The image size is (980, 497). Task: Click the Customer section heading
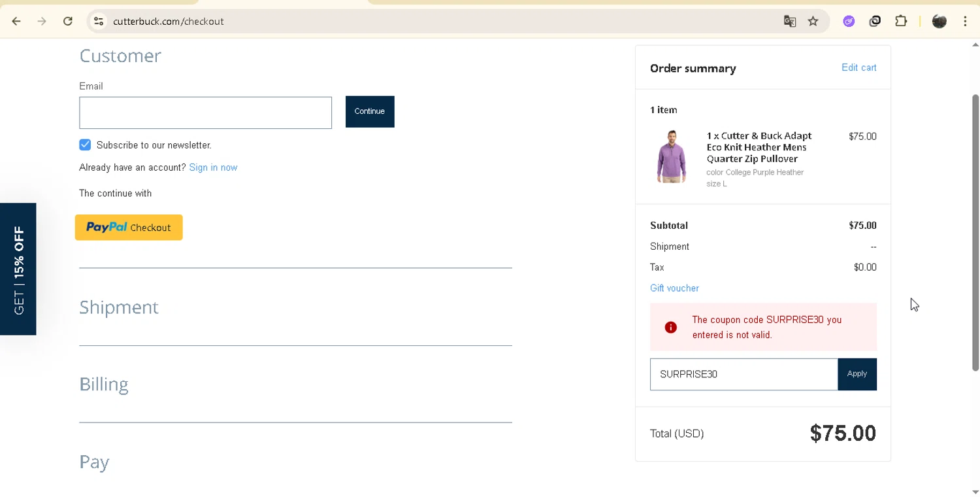click(120, 56)
